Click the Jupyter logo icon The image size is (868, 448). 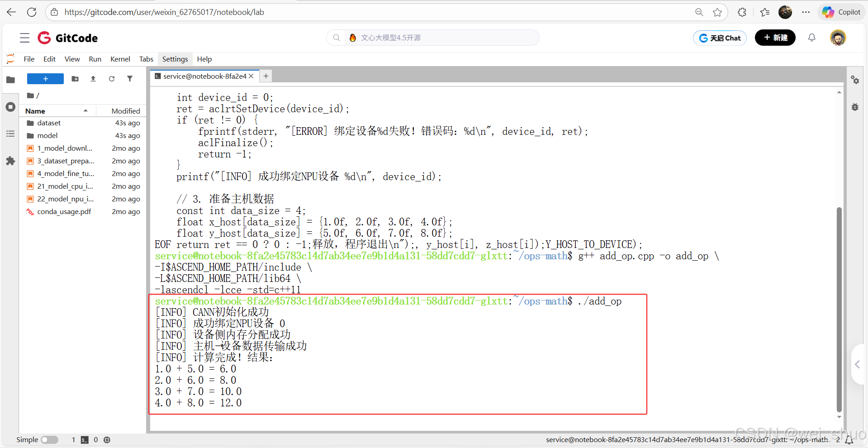(10, 59)
